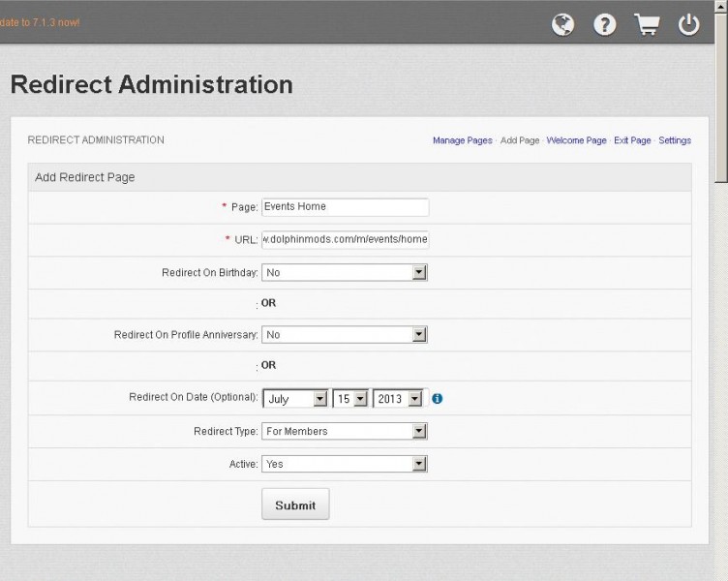Click the URL input field
This screenshot has height=581, width=728.
click(345, 239)
